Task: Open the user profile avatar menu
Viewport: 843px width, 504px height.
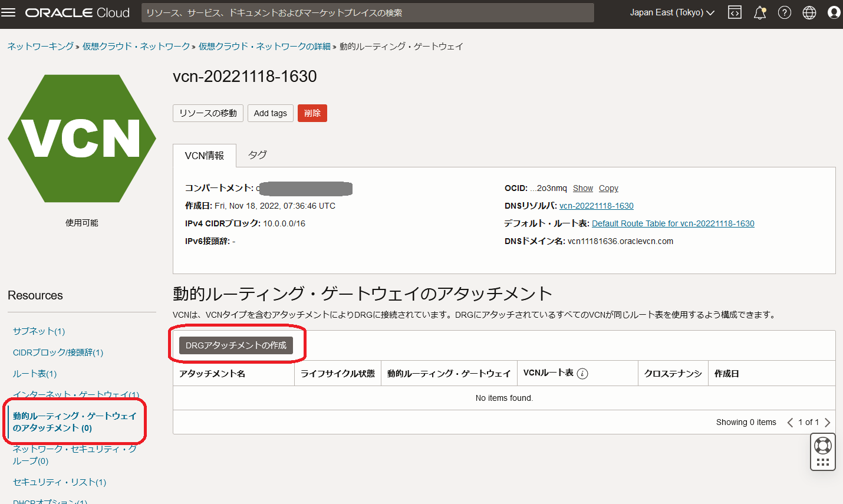Action: (x=834, y=12)
